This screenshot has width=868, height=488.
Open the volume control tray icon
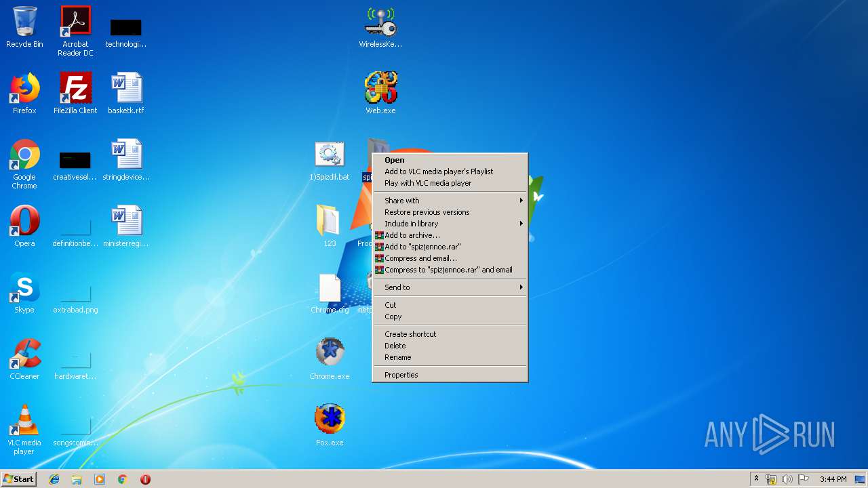coord(787,479)
